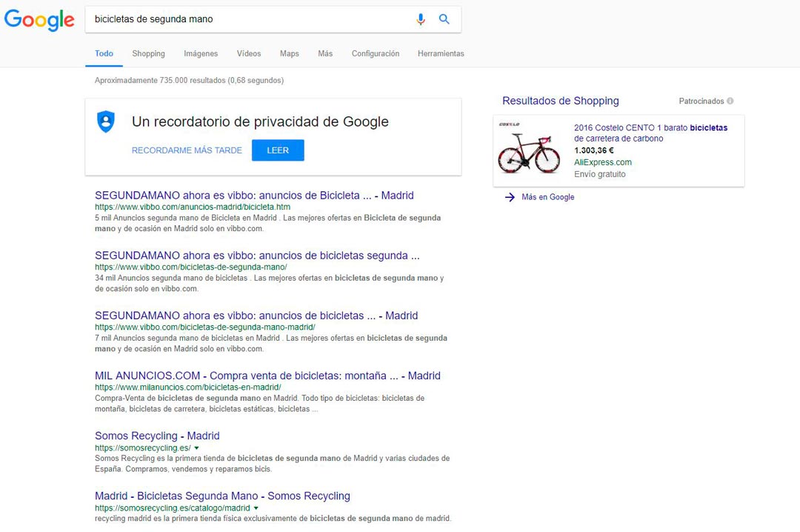The image size is (800, 532).
Task: Click snippet 'Somos Recycling es la primera tienda'
Action: (x=273, y=464)
